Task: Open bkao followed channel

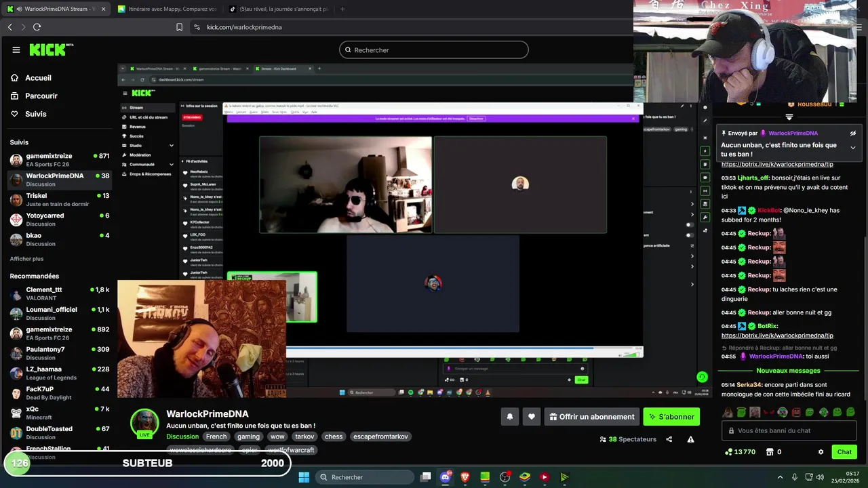Action: (x=60, y=239)
